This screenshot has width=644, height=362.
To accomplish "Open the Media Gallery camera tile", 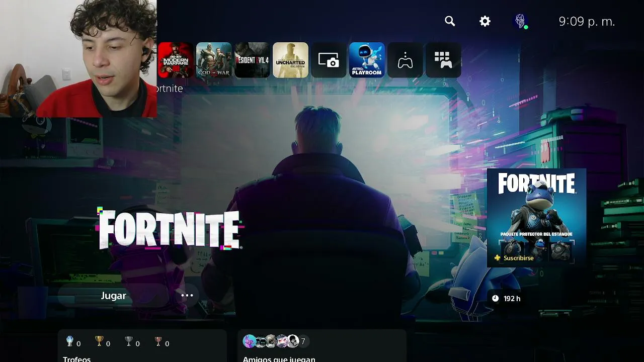I will [x=329, y=60].
